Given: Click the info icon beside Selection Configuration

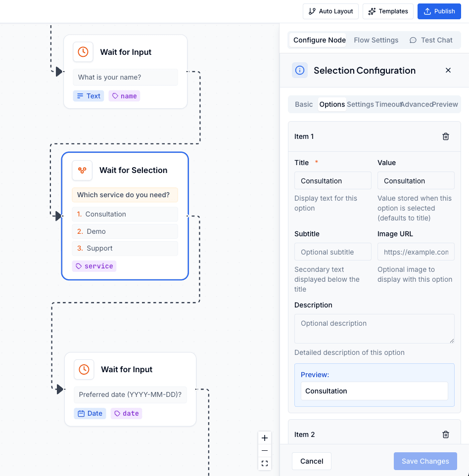Looking at the screenshot, I should [300, 70].
